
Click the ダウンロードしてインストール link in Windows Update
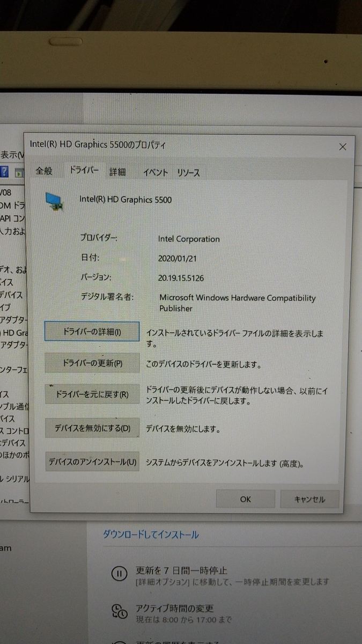[151, 535]
